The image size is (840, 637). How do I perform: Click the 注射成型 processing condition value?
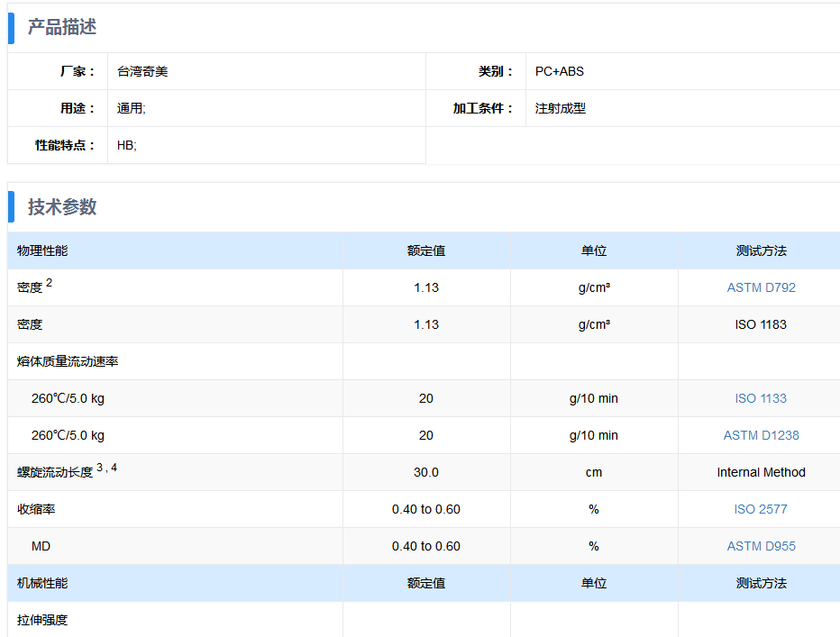(561, 108)
